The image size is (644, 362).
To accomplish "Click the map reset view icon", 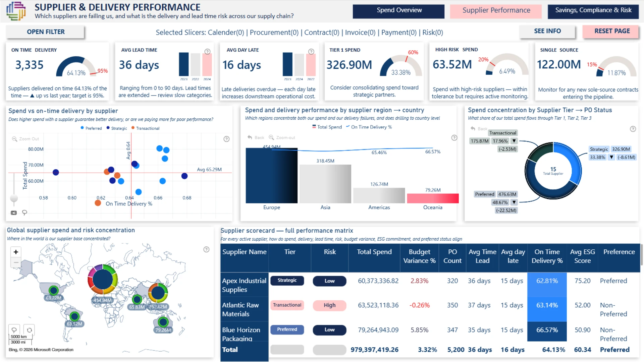I will point(30,330).
